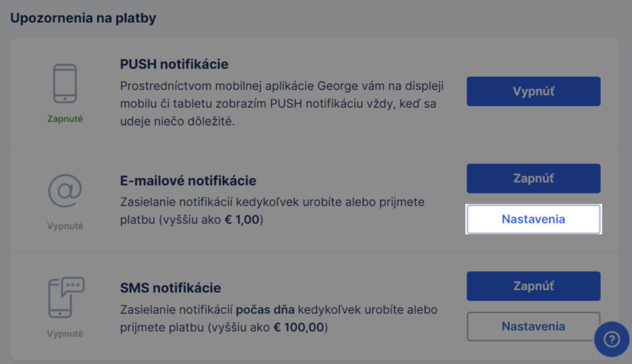Click the green Zapnuté status label
Viewport: 632px width, 364px height.
coord(65,119)
